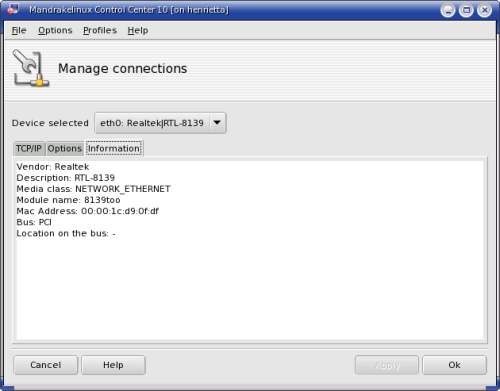Confirm with the Ok button
The height and width of the screenshot is (391, 500).
tap(454, 365)
